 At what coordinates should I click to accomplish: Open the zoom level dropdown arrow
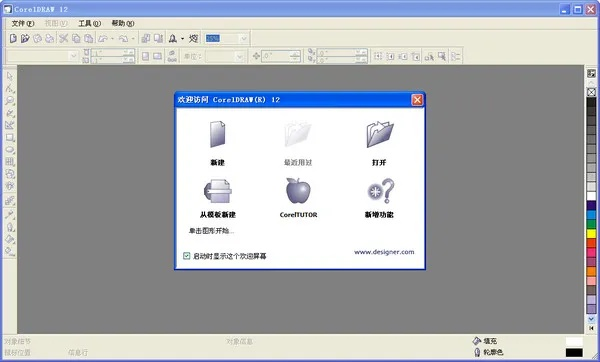(x=244, y=38)
